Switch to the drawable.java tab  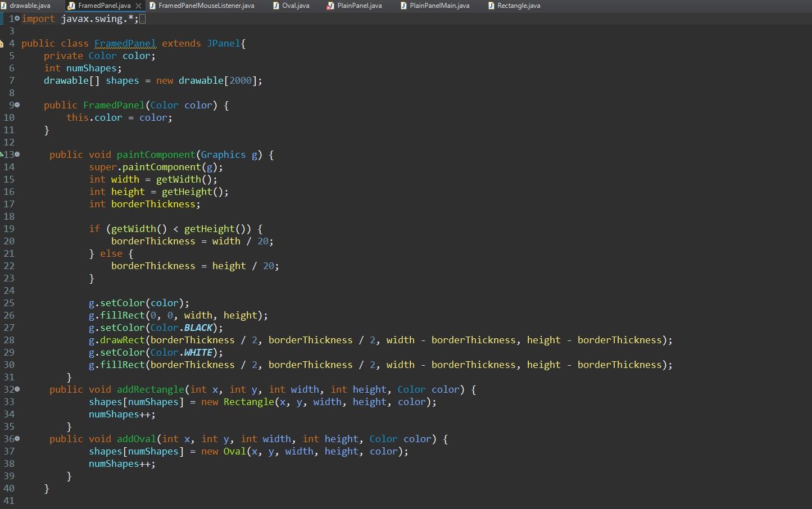click(x=26, y=6)
